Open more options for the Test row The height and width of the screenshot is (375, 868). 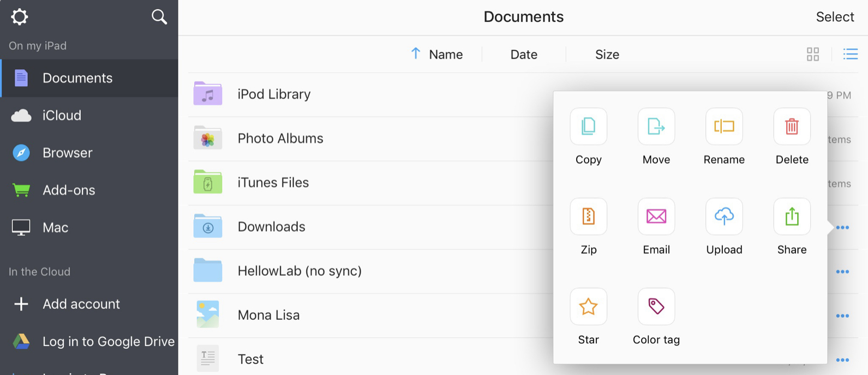pos(842,360)
